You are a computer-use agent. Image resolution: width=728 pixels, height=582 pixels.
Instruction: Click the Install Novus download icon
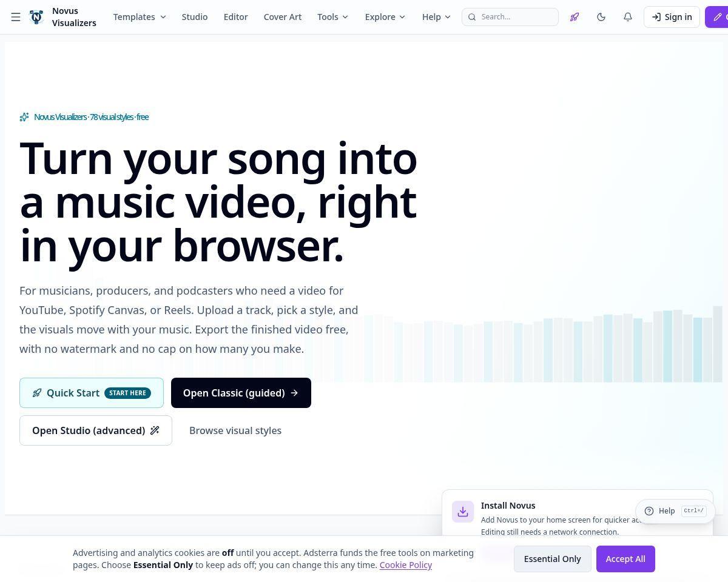click(x=463, y=512)
